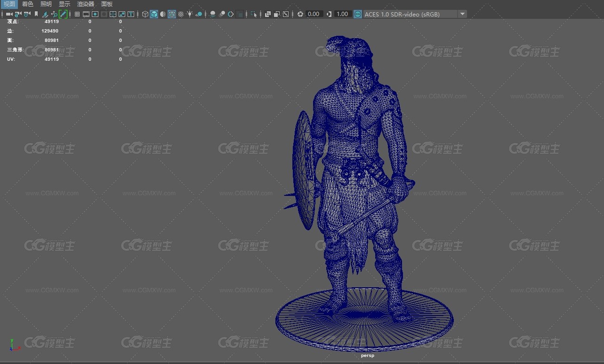
Task: Toggle the Field Chart overlay
Action: [x=113, y=14]
